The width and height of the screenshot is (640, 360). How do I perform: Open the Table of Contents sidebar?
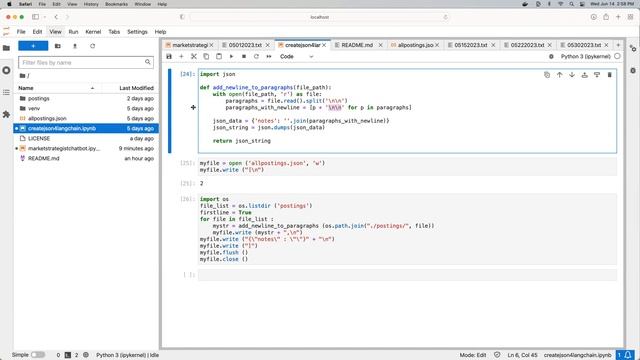(6, 92)
